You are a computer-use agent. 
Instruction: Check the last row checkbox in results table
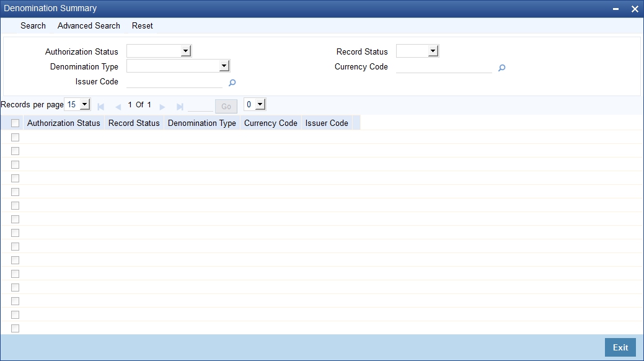pyautogui.click(x=15, y=328)
